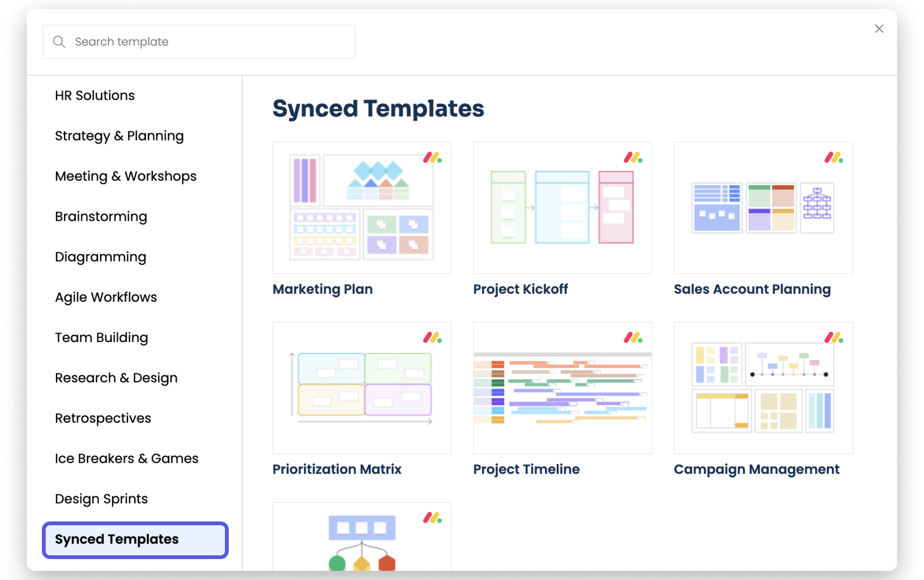This screenshot has height=580, width=924.
Task: Click the Sales Account Planning title
Action: (752, 289)
